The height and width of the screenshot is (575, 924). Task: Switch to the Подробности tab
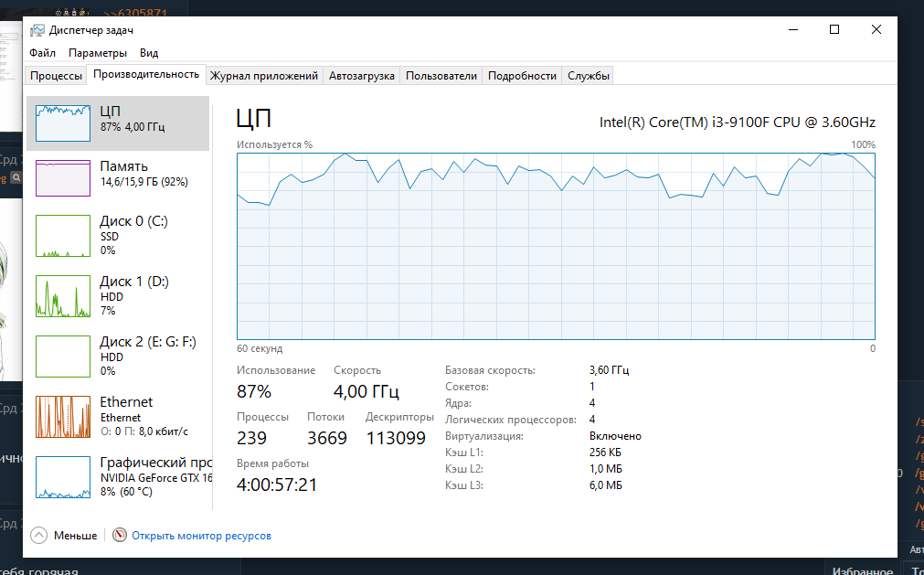522,76
